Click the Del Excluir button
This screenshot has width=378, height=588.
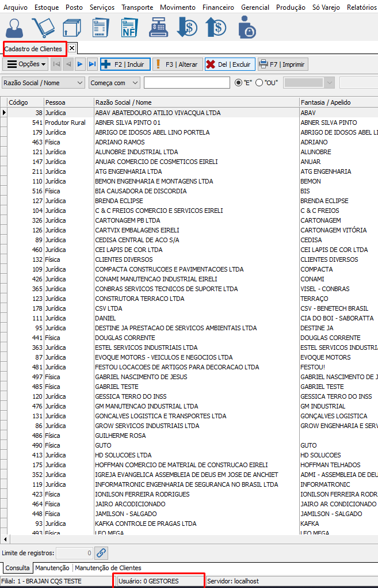(228, 64)
